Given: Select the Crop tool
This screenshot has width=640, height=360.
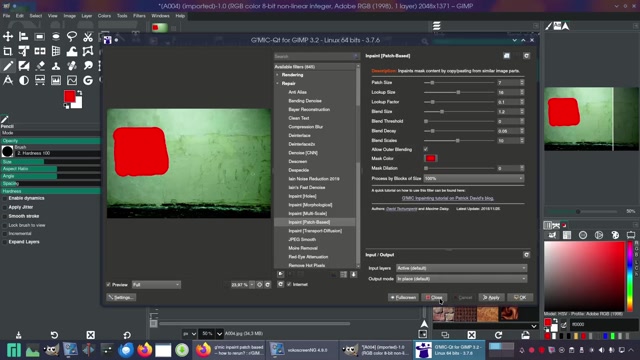Looking at the screenshot, I should click(8, 51).
